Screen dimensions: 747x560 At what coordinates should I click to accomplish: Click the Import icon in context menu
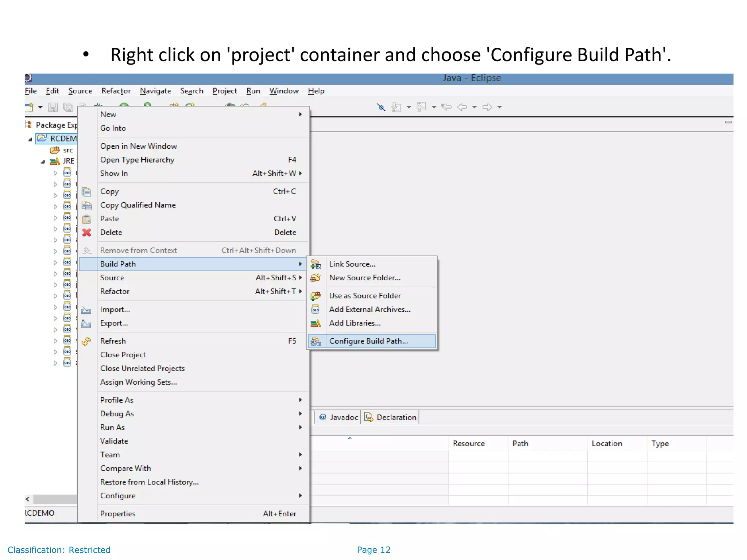(x=86, y=310)
